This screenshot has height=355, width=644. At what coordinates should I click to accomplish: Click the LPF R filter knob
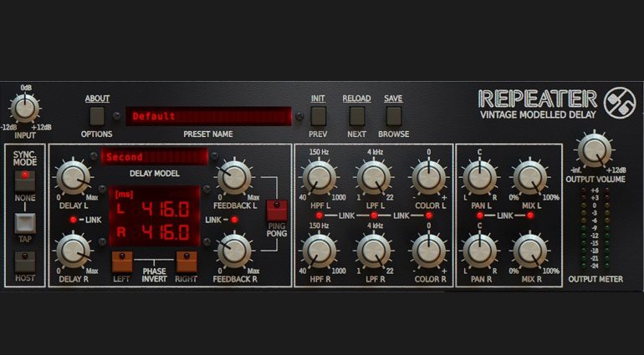click(373, 250)
